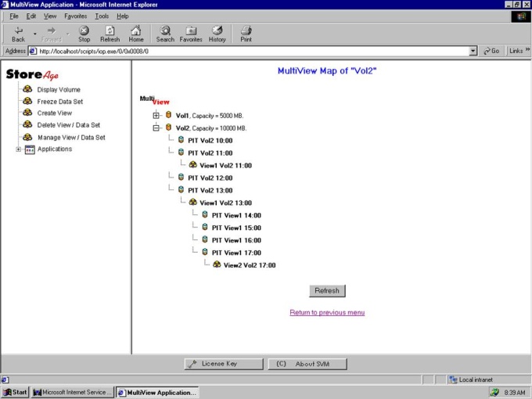Click the PIT Vol2 12:00 icon
The image size is (532, 399).
click(x=181, y=177)
